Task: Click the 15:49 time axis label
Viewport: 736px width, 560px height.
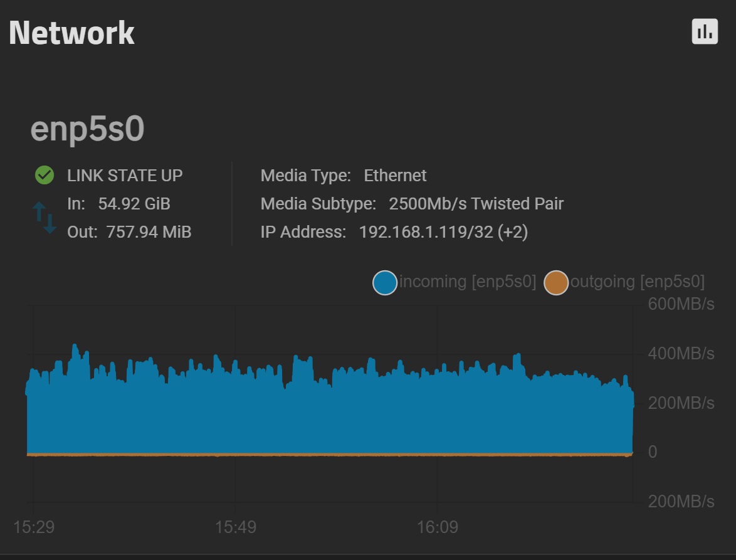Action: 236,527
